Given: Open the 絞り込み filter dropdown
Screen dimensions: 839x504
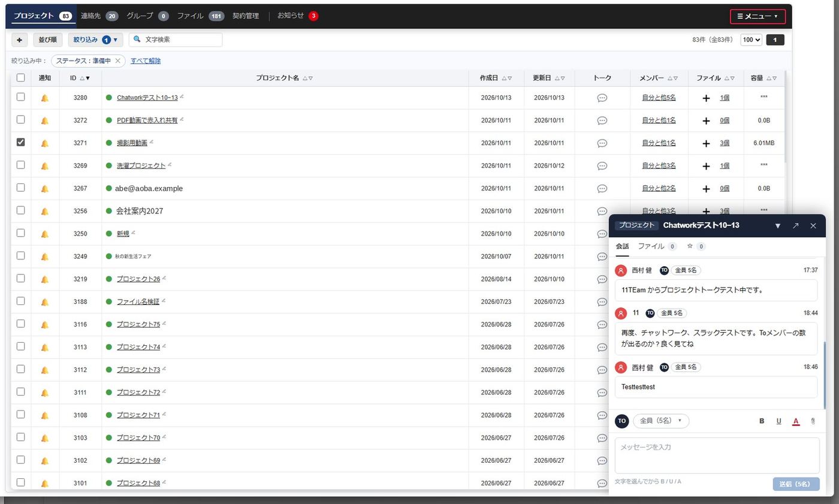Looking at the screenshot, I should point(95,40).
